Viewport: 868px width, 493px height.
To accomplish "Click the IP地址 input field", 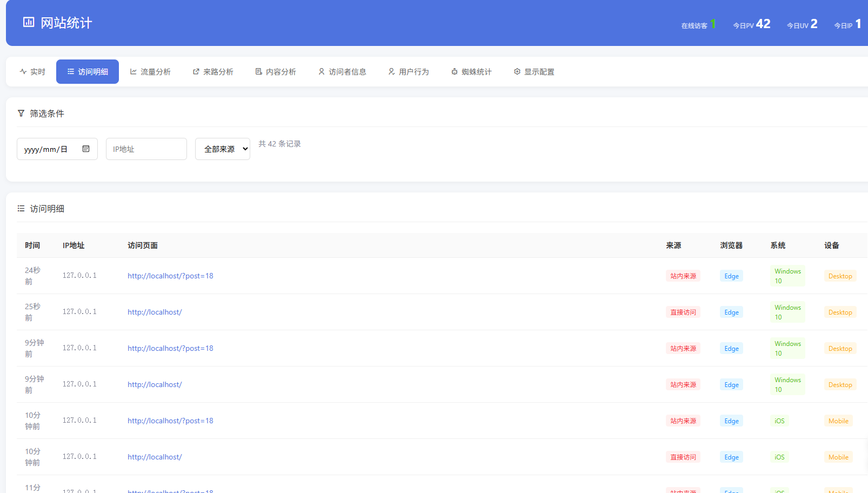I will [x=146, y=149].
